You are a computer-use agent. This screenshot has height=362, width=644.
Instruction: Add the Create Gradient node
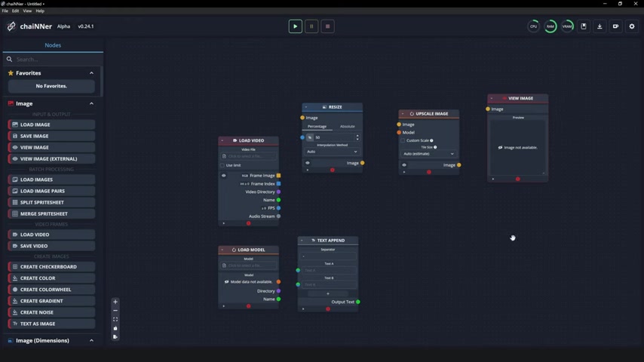click(x=41, y=301)
